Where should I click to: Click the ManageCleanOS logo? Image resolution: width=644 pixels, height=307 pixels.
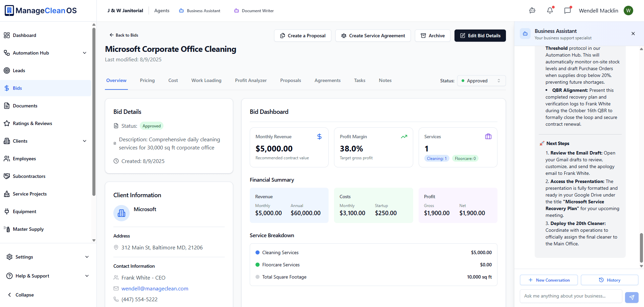41,11
